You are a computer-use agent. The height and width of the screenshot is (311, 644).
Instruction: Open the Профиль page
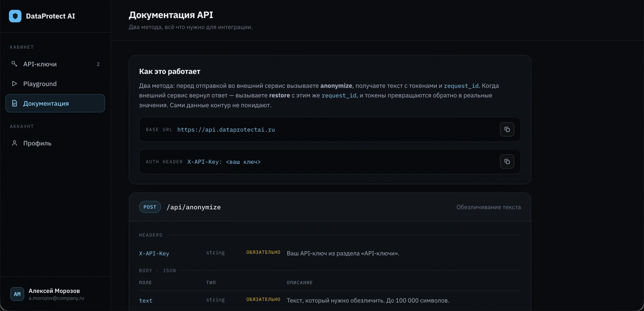(55, 143)
